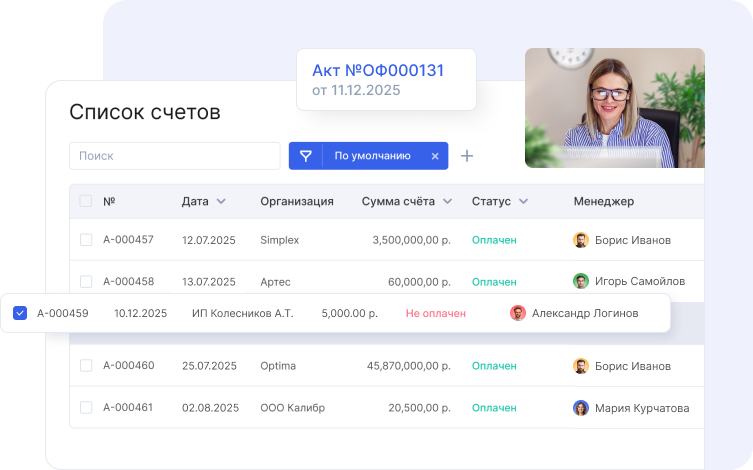Toggle the select-all checkbox in table header
The image size is (753, 470).
click(86, 201)
